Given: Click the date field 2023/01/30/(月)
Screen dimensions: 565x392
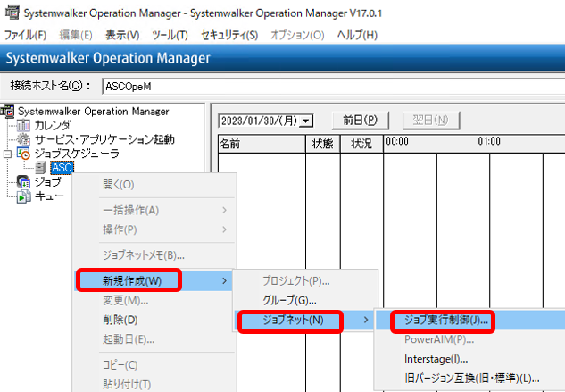Looking at the screenshot, I should 260,121.
